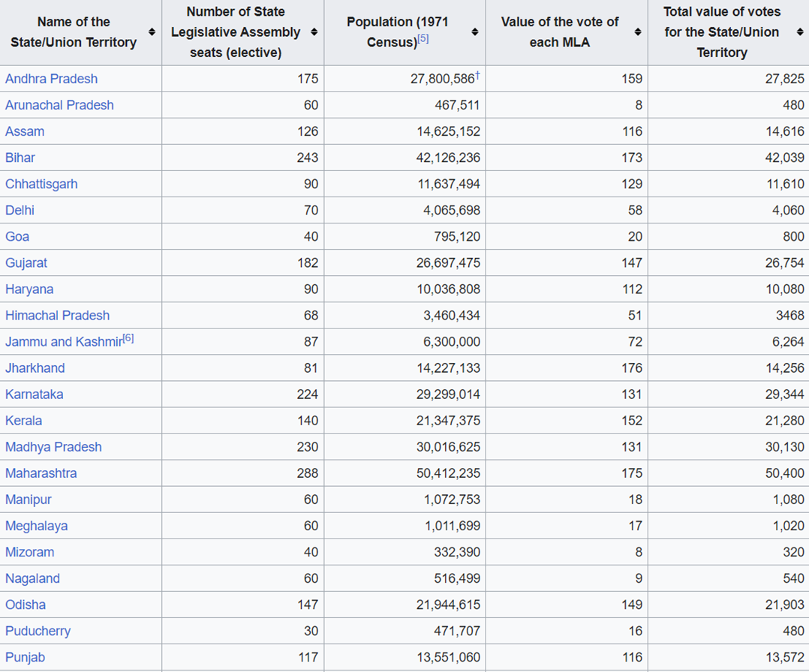Open the Nagaland link
The height and width of the screenshot is (672, 809).
32,579
